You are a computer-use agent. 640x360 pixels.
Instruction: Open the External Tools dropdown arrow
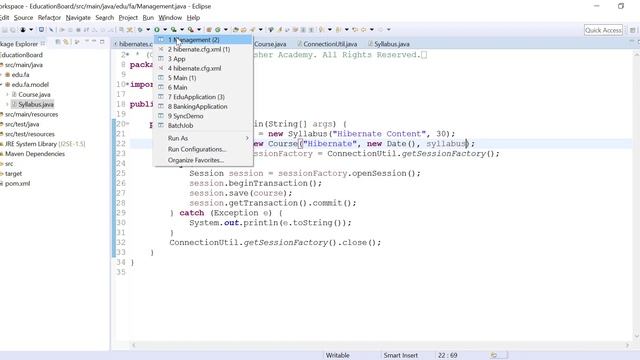199,29
